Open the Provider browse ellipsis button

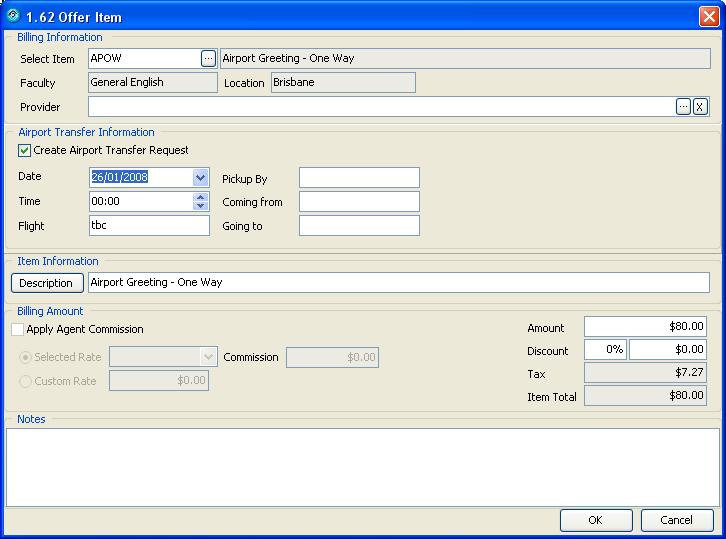pyautogui.click(x=683, y=107)
